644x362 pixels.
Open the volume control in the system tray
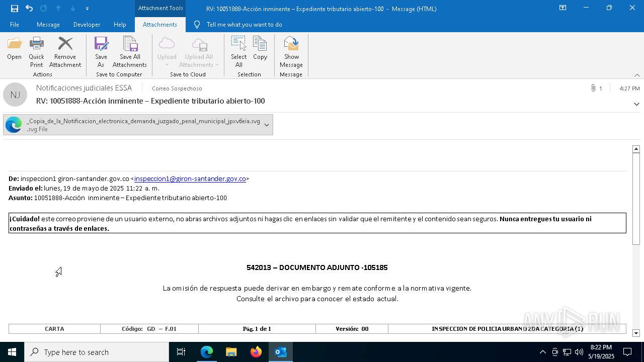click(x=579, y=352)
